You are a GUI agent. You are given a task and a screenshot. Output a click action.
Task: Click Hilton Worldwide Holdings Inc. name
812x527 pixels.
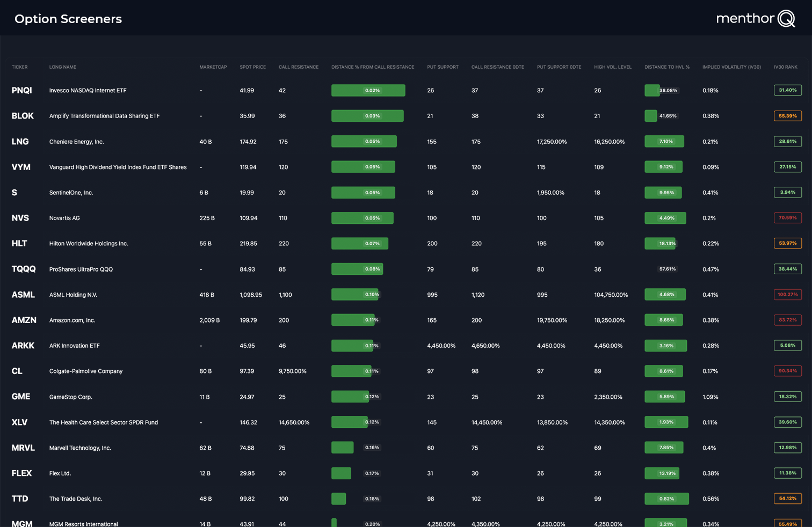click(x=89, y=244)
